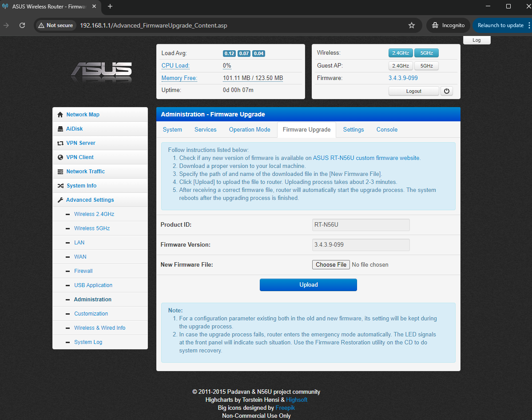This screenshot has height=420, width=532.
Task: Select the Network Traffic stacked-bars icon
Action: (x=60, y=171)
